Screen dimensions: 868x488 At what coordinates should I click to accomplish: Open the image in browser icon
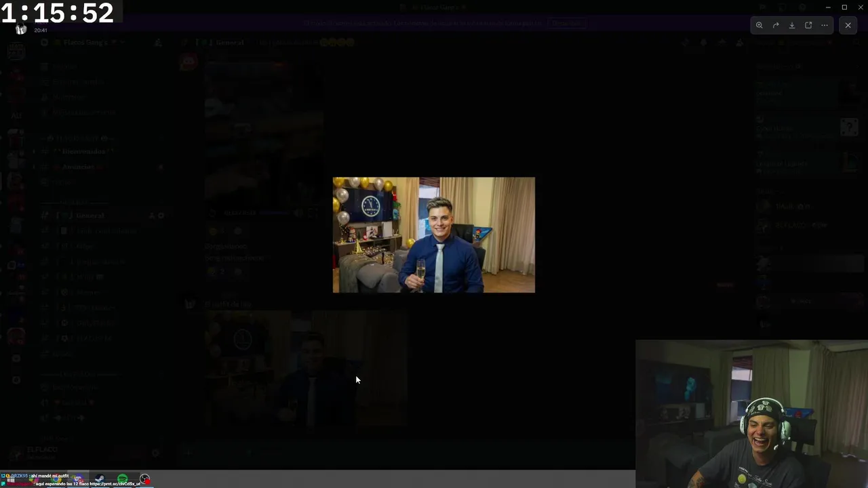click(x=808, y=25)
